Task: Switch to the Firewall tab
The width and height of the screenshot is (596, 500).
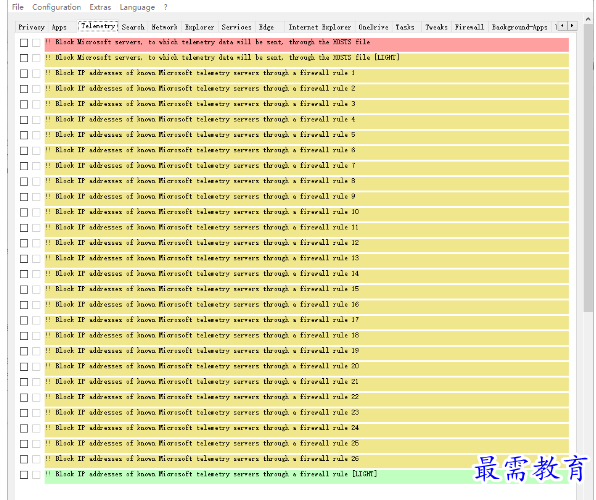Action: [x=469, y=27]
